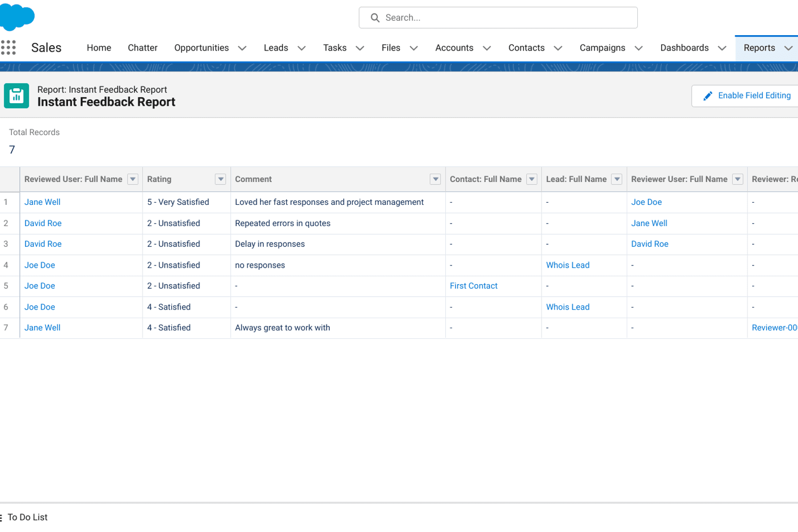Select 'Repeated errors in quotes' comment

(338, 223)
